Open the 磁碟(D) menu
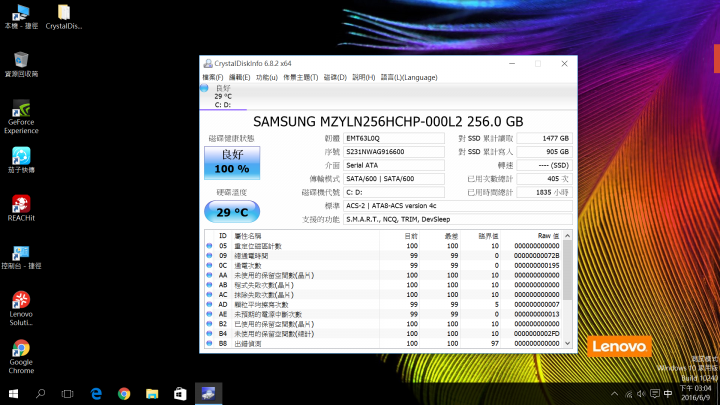The height and width of the screenshot is (405, 720). click(x=335, y=77)
